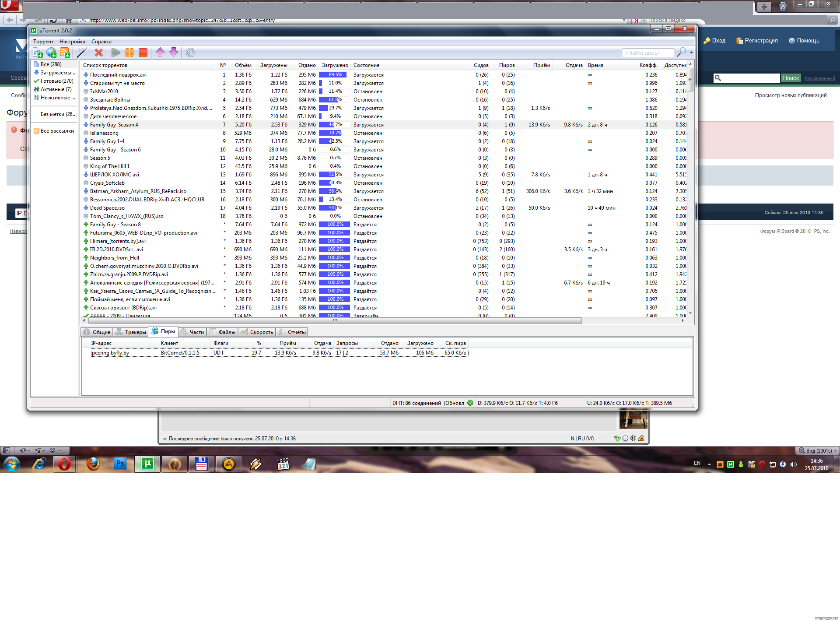Click the green Start torrent icon
This screenshot has height=622, width=840.
[116, 53]
